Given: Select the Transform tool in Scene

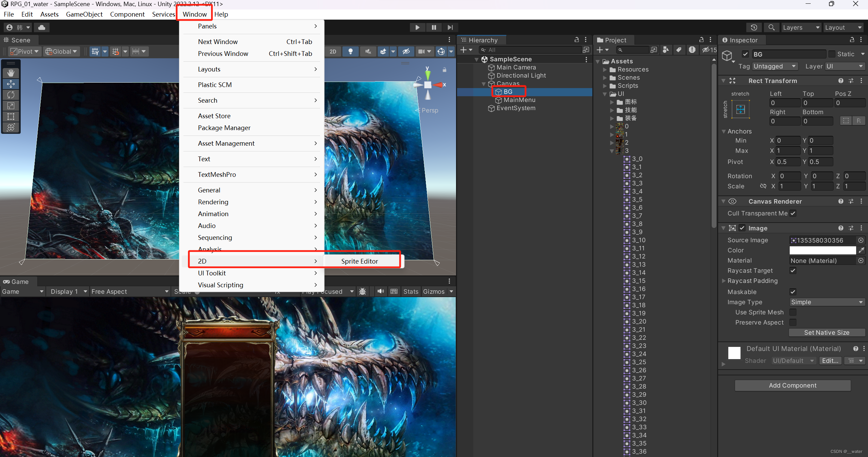Looking at the screenshot, I should (x=11, y=127).
